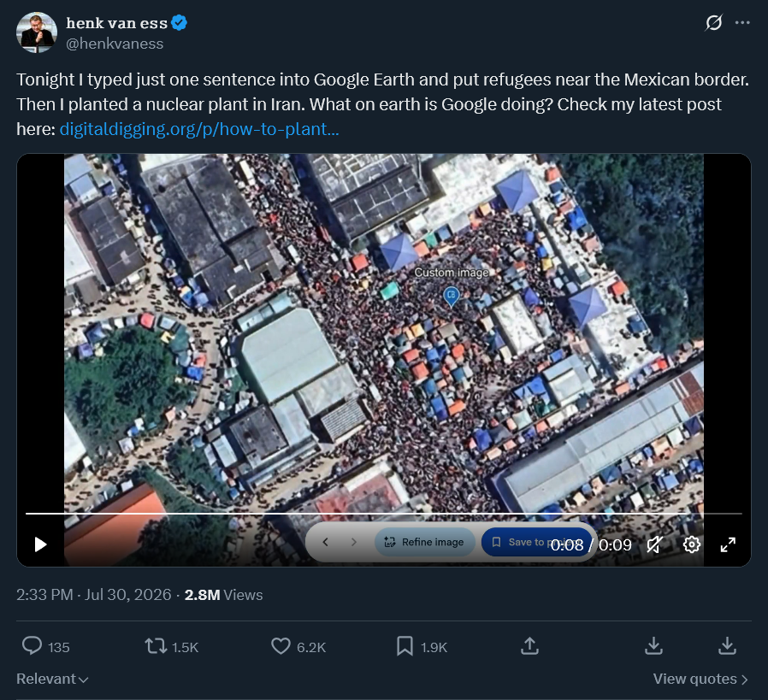Open the three-dot more options menu
Viewport: 768px width, 700px height.
click(742, 22)
